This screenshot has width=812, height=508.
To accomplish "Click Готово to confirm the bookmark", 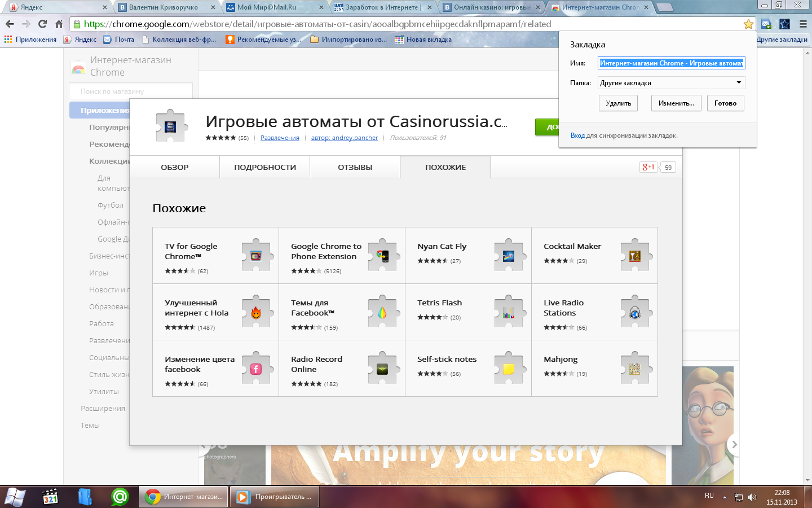I will (x=726, y=103).
